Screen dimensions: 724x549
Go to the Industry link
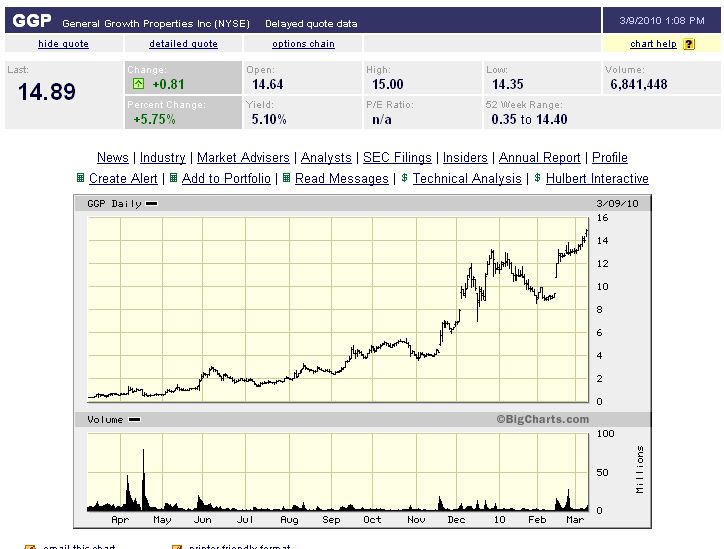[163, 157]
